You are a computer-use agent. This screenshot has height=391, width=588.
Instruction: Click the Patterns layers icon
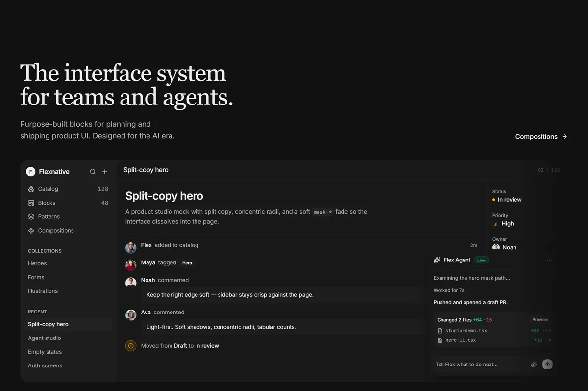[x=31, y=216]
